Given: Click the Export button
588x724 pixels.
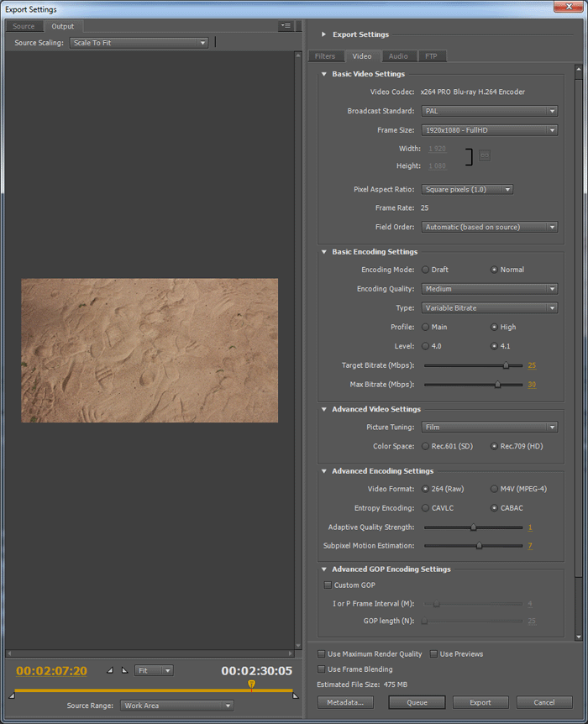Looking at the screenshot, I should click(480, 702).
